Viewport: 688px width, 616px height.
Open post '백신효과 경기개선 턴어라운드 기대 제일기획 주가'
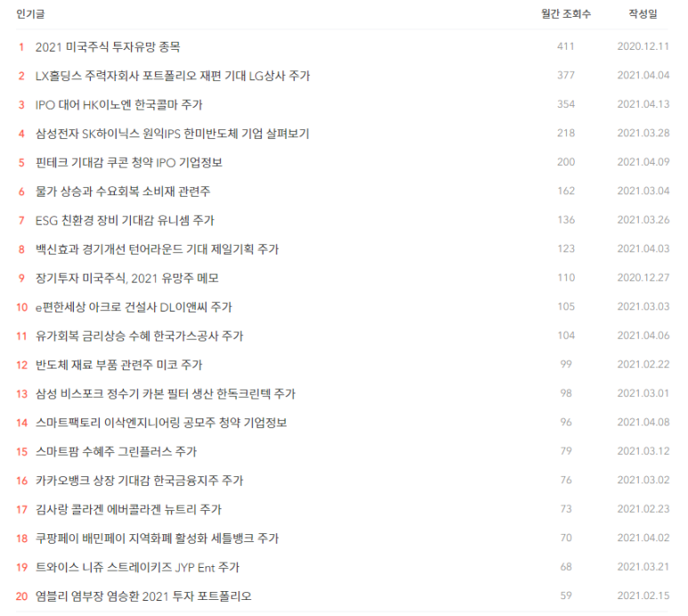pos(157,249)
